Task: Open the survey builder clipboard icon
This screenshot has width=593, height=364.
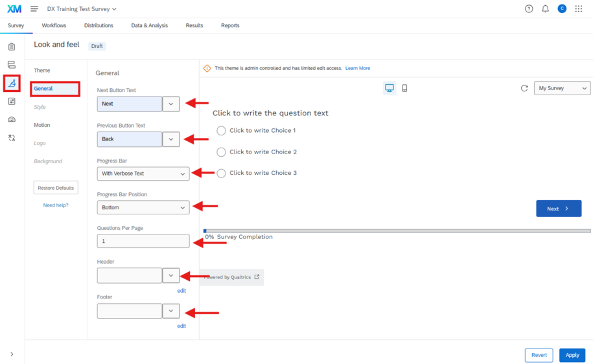Action: (x=12, y=47)
